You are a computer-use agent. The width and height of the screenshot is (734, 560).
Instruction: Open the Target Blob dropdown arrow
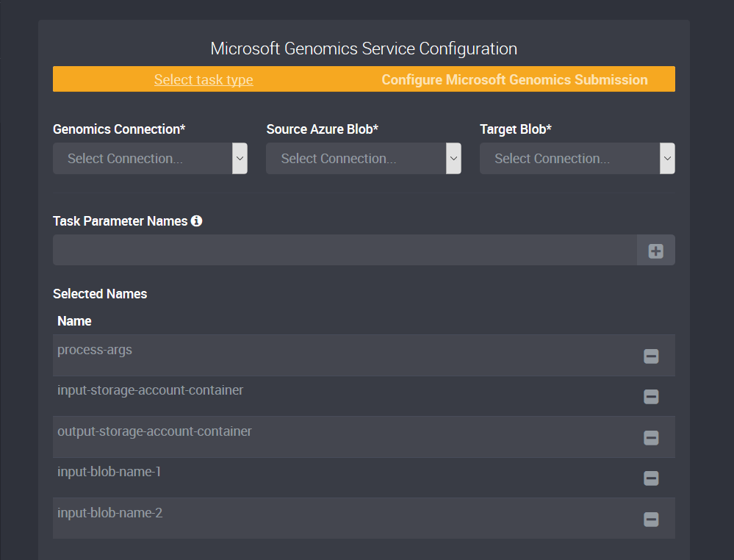pyautogui.click(x=668, y=158)
